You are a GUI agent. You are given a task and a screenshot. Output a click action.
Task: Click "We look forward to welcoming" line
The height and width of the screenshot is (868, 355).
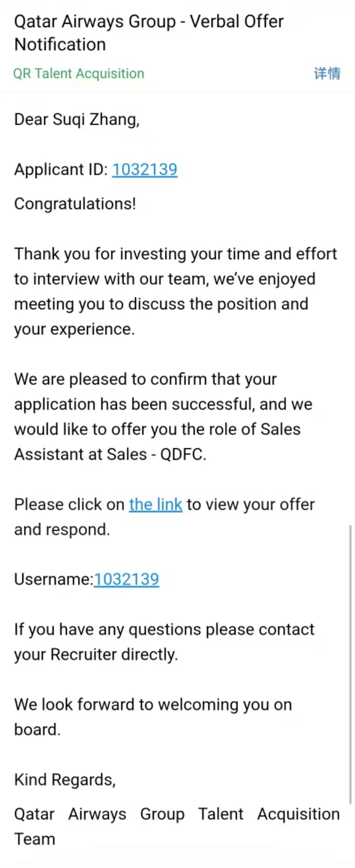pos(153,704)
